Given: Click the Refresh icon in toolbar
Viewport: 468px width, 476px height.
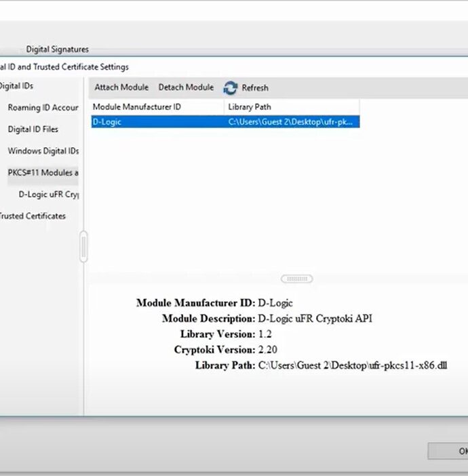Looking at the screenshot, I should tap(231, 88).
